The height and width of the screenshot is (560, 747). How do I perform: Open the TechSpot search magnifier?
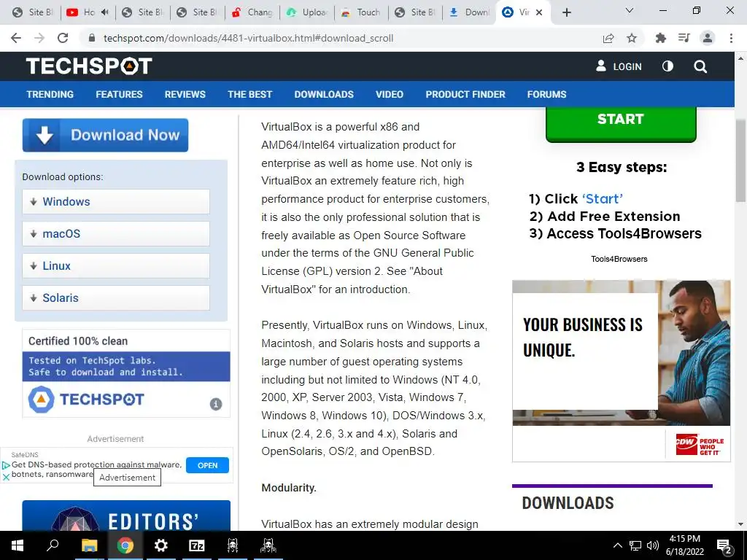(700, 66)
